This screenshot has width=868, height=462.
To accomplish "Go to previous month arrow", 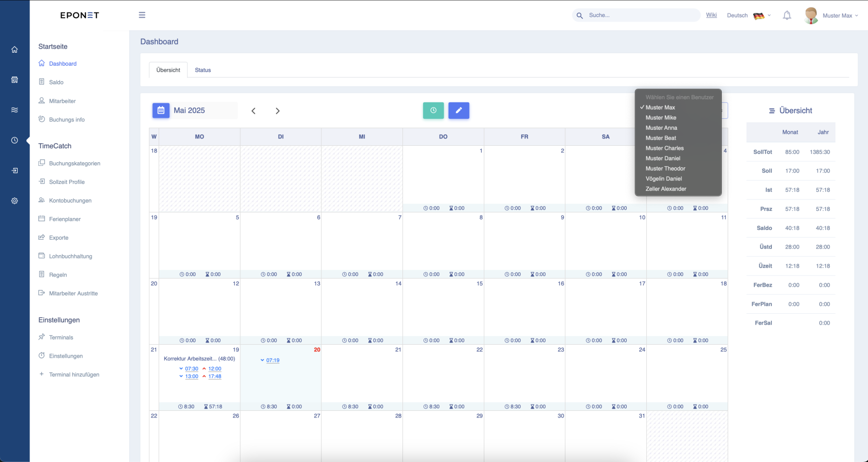I will point(253,111).
